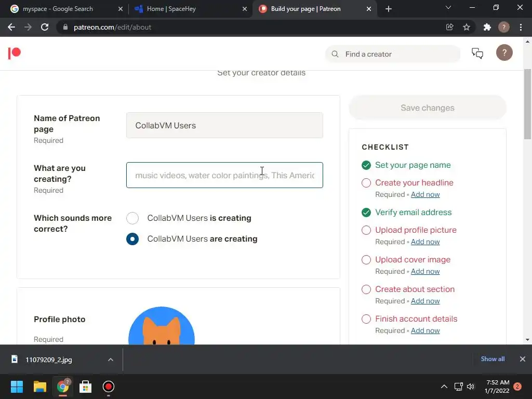The image size is (532, 399).
Task: Click the 'Finish account details' checklist circle
Action: 366,319
